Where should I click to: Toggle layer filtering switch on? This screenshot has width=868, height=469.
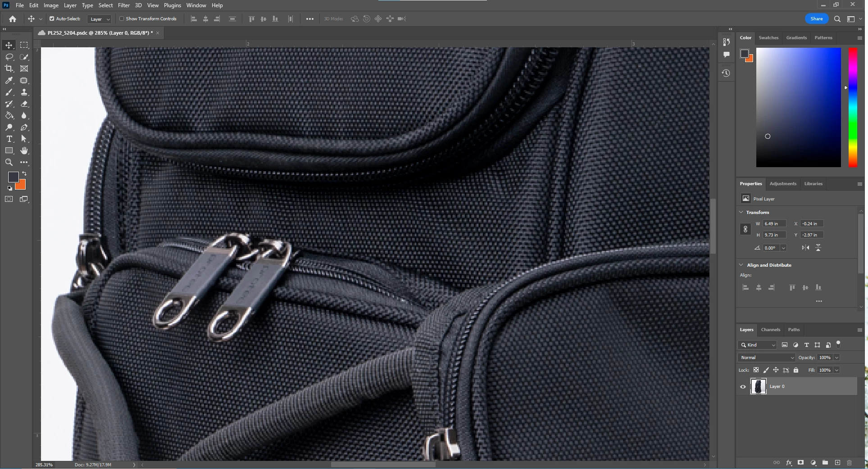pos(838,344)
